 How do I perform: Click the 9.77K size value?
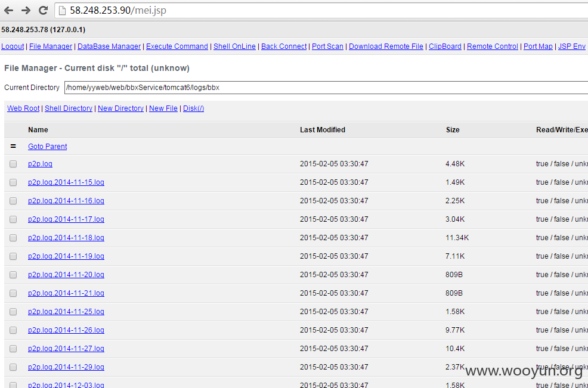click(x=455, y=330)
